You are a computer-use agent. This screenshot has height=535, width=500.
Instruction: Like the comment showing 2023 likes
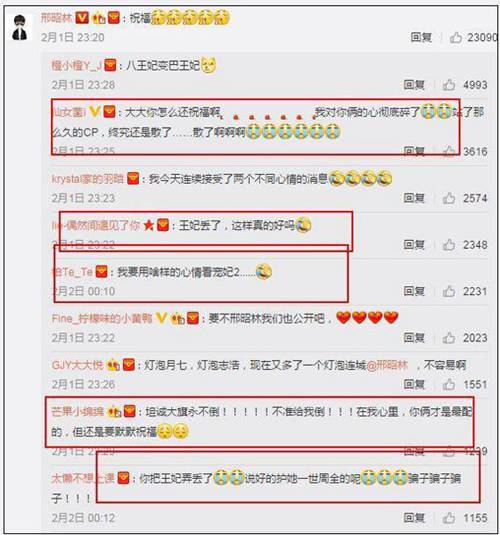click(x=449, y=337)
